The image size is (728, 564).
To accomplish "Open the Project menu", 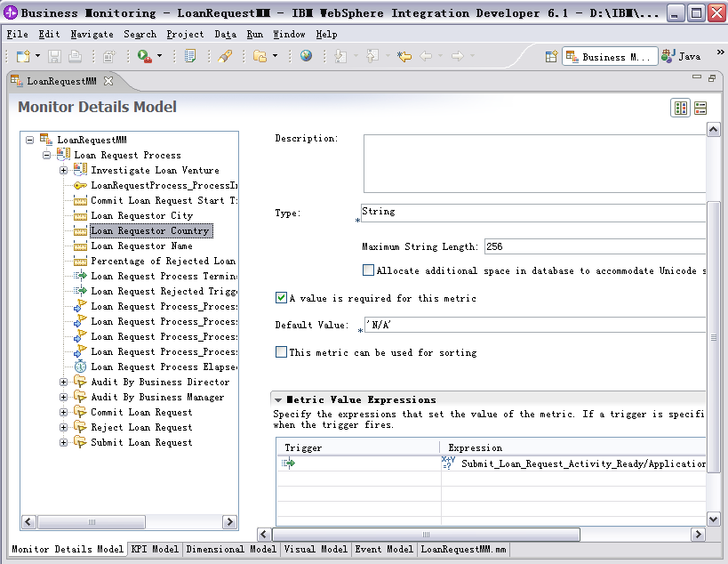I will tap(185, 35).
